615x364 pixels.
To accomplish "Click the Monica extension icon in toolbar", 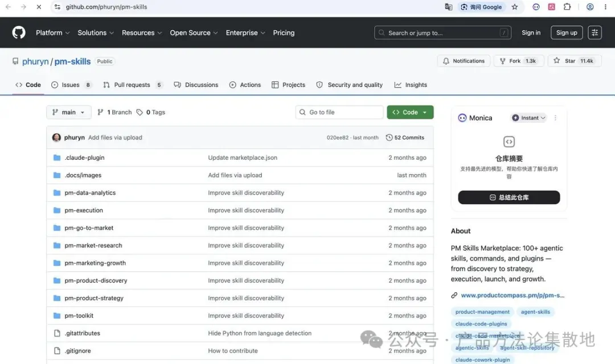I will click(x=536, y=7).
